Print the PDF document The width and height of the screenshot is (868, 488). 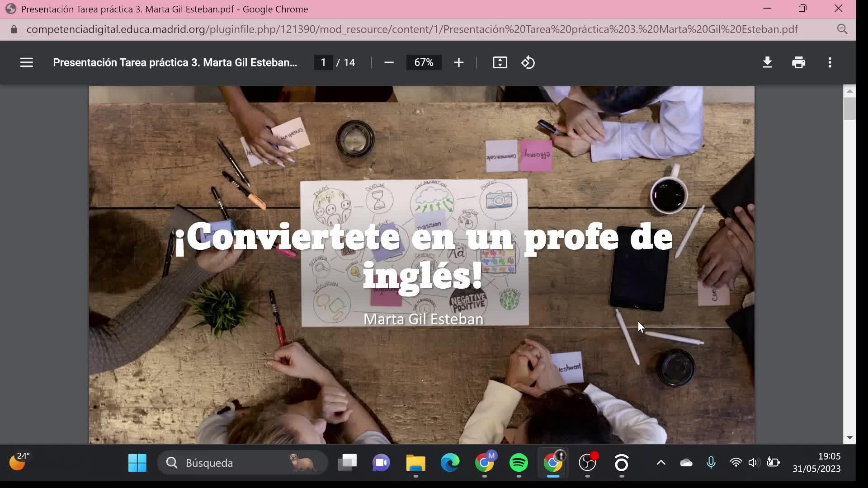798,62
